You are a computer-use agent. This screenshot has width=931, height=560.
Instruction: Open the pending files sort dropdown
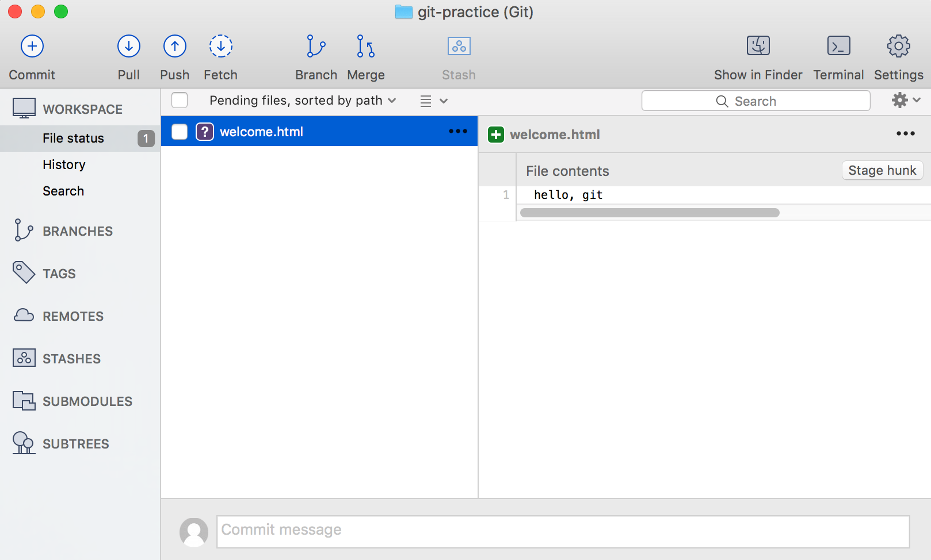point(303,101)
